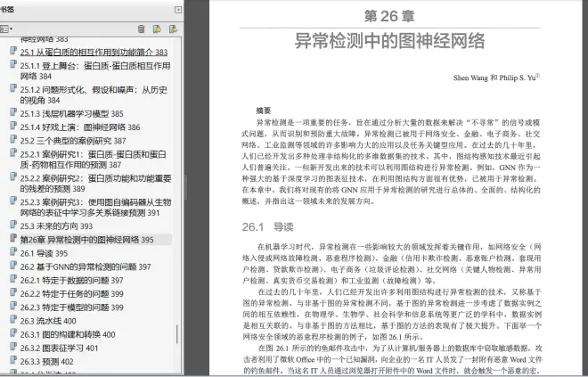Click the new bookmark icon

(156, 29)
